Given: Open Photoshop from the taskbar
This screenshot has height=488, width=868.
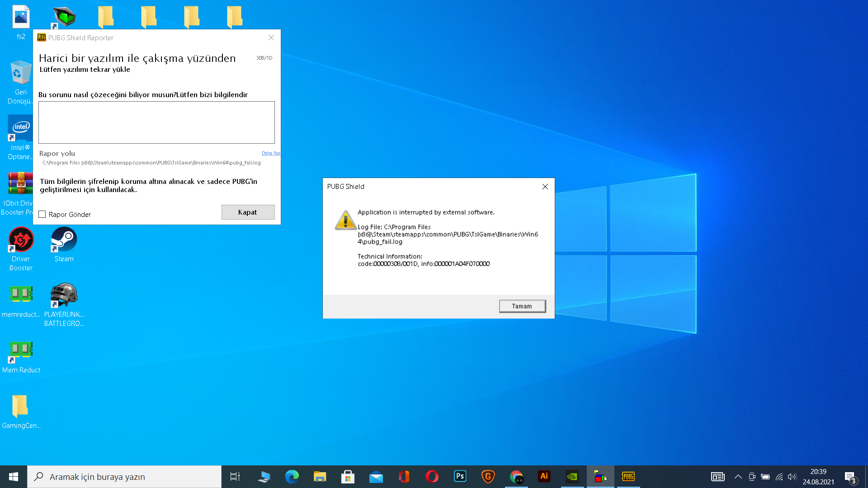Looking at the screenshot, I should click(x=460, y=476).
